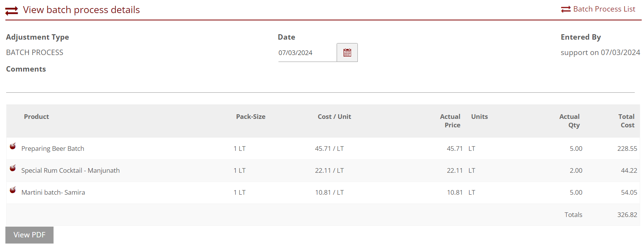The height and width of the screenshot is (247, 644).
Task: Click the Actual Qty column header
Action: coord(569,121)
